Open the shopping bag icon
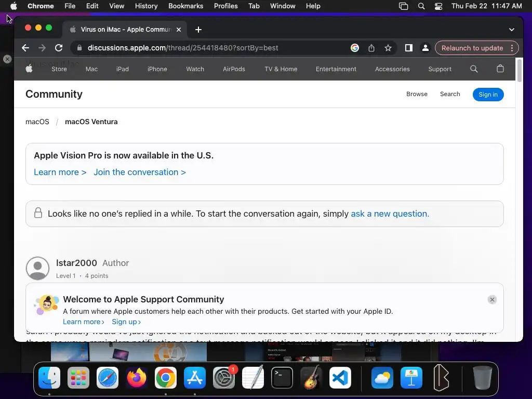The width and height of the screenshot is (532, 399). [500, 69]
